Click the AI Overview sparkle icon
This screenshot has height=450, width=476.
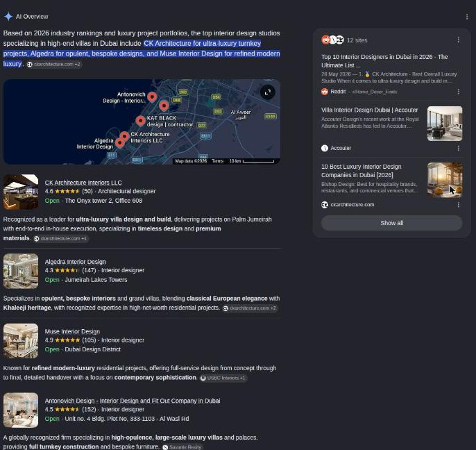(x=8, y=17)
